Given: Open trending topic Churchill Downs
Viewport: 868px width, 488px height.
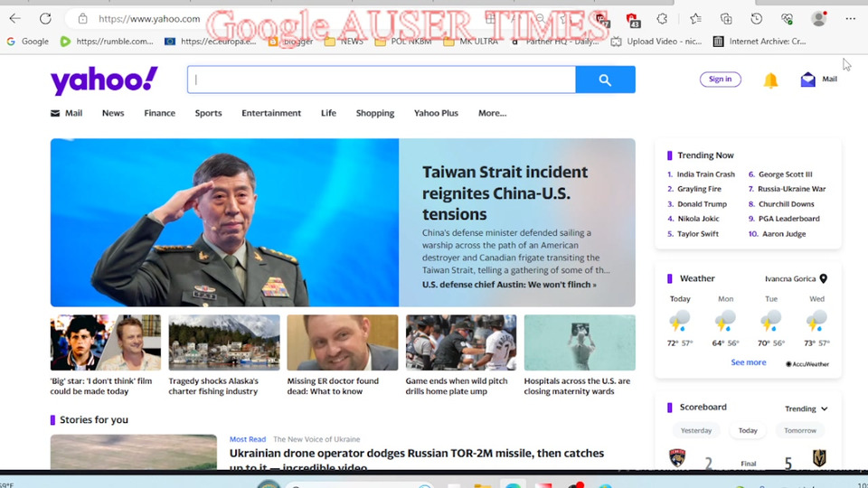Looking at the screenshot, I should tap(786, 203).
